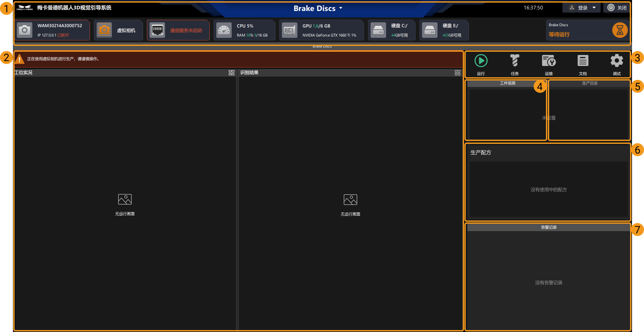Click the 登录 login button
The image size is (644, 332).
coord(581,7)
